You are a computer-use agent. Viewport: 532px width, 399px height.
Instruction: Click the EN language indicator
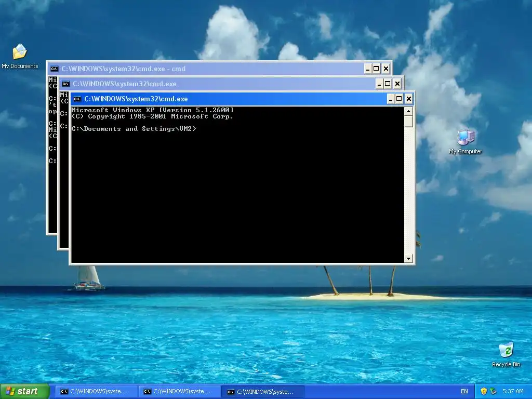[464, 392]
